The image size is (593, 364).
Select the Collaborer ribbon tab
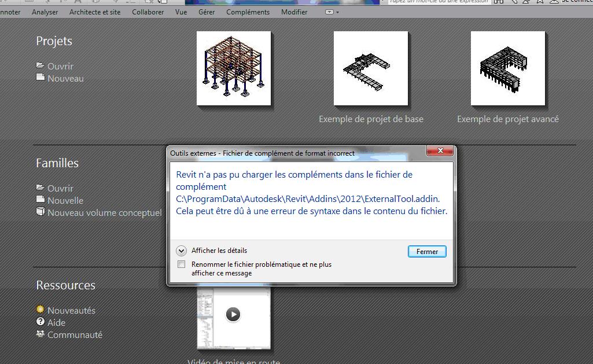coord(148,12)
